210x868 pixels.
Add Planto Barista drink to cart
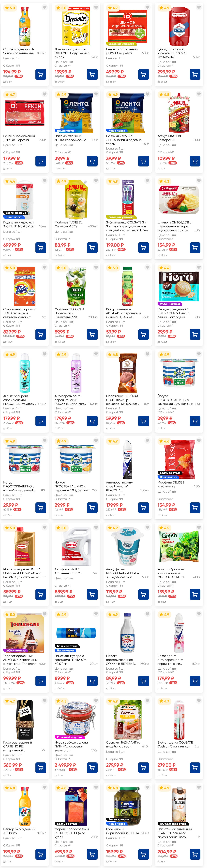(195, 854)
